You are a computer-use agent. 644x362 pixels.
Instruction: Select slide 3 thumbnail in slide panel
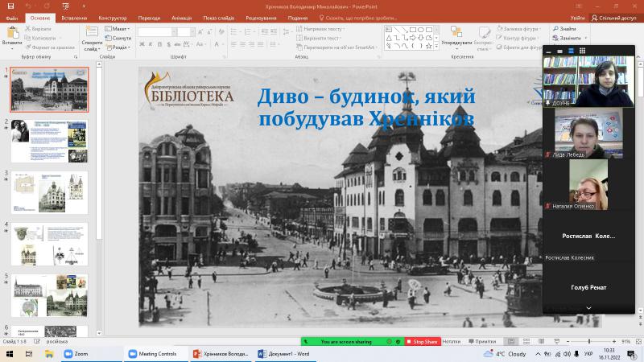tap(49, 192)
